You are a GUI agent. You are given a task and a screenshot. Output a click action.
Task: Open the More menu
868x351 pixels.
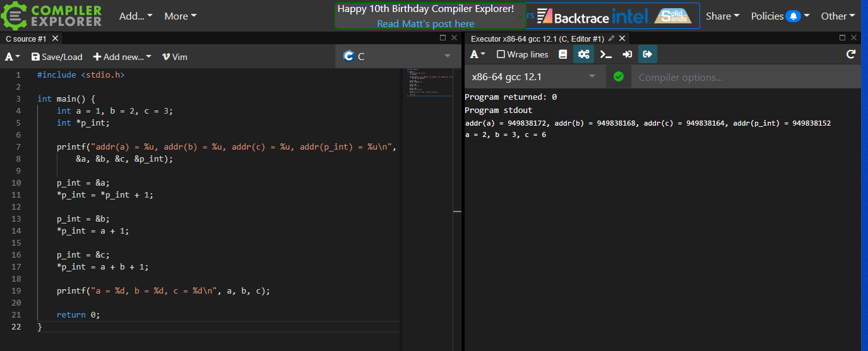click(181, 16)
